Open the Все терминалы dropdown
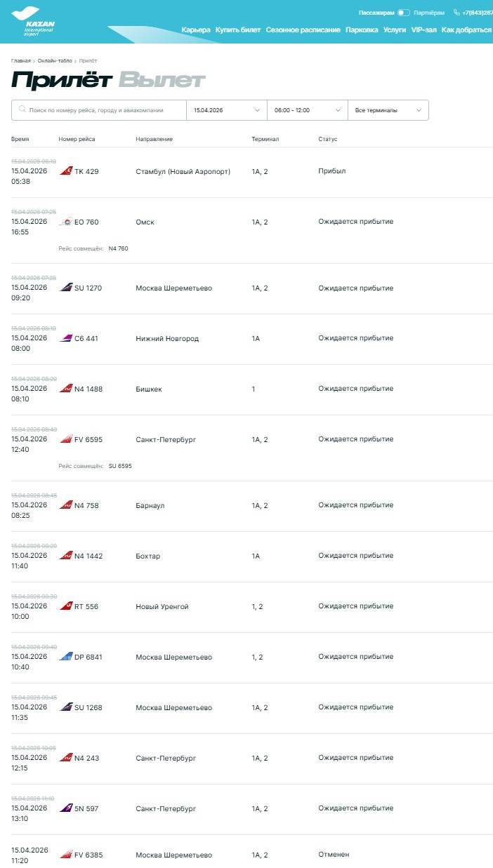Screen dimensions: 493x868 pos(388,110)
